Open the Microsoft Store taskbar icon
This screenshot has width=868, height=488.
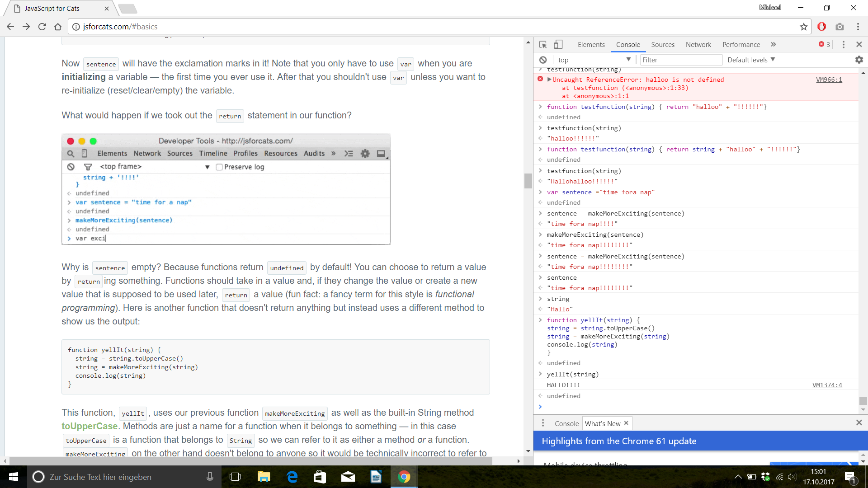coord(320,477)
